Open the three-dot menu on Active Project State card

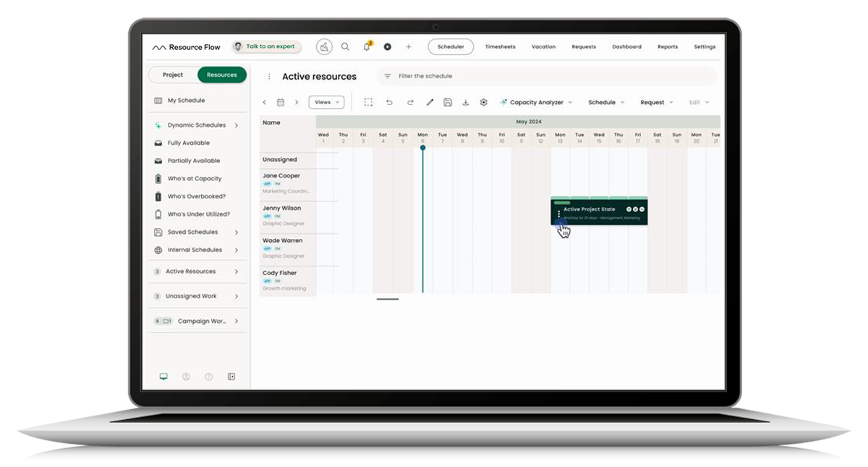558,214
